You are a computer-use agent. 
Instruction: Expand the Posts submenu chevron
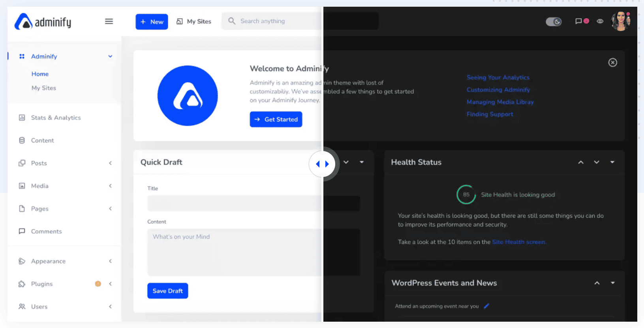coord(110,163)
